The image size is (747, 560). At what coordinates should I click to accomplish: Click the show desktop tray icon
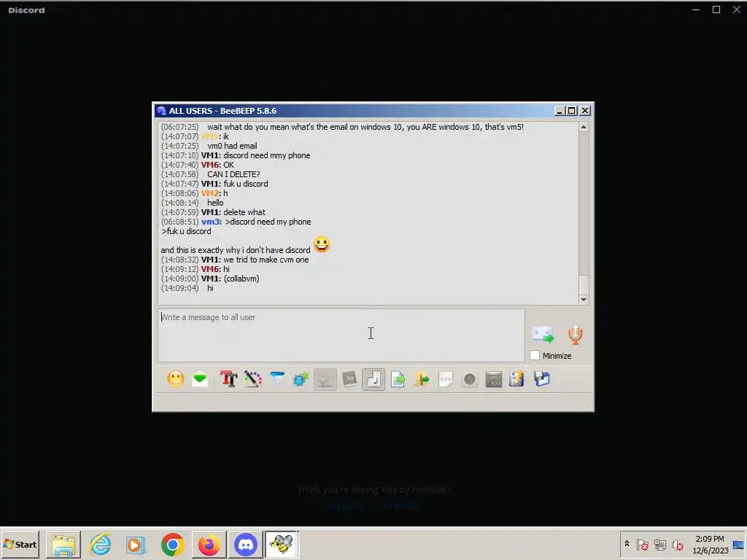click(x=739, y=544)
